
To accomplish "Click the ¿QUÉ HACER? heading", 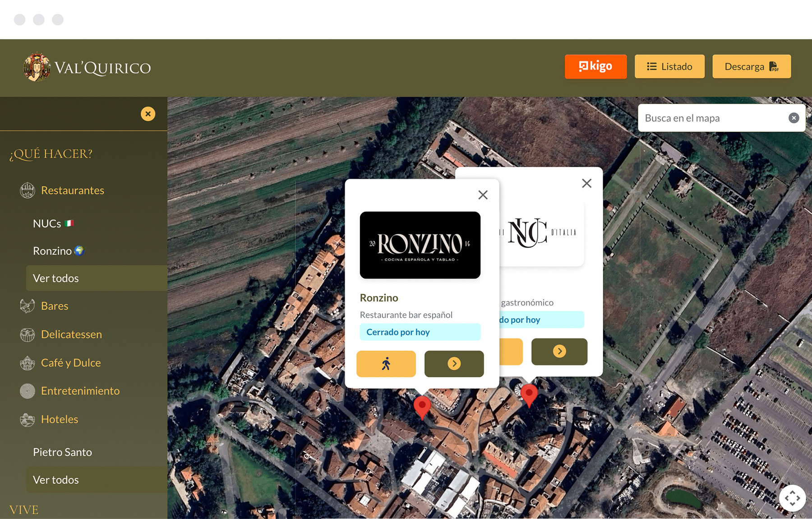I will 51,154.
